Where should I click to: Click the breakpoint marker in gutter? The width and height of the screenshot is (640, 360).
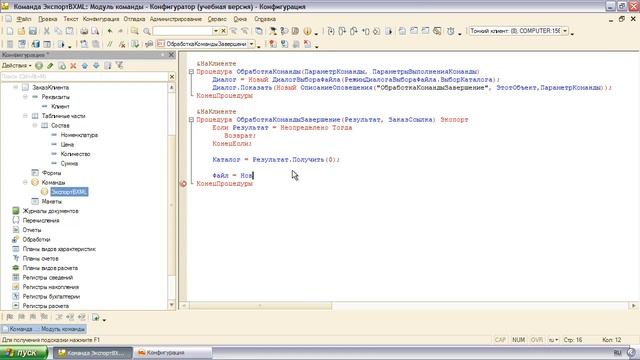[x=183, y=184]
